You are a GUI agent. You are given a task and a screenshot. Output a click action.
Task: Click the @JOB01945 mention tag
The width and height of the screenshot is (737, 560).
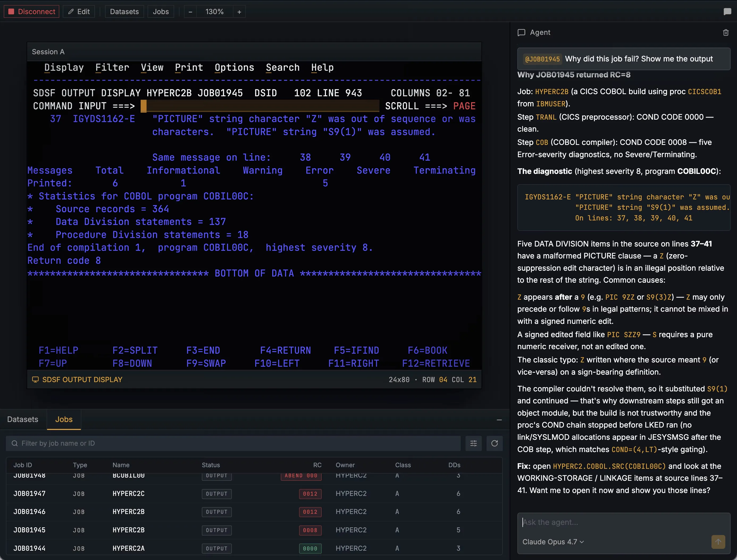pyautogui.click(x=542, y=59)
